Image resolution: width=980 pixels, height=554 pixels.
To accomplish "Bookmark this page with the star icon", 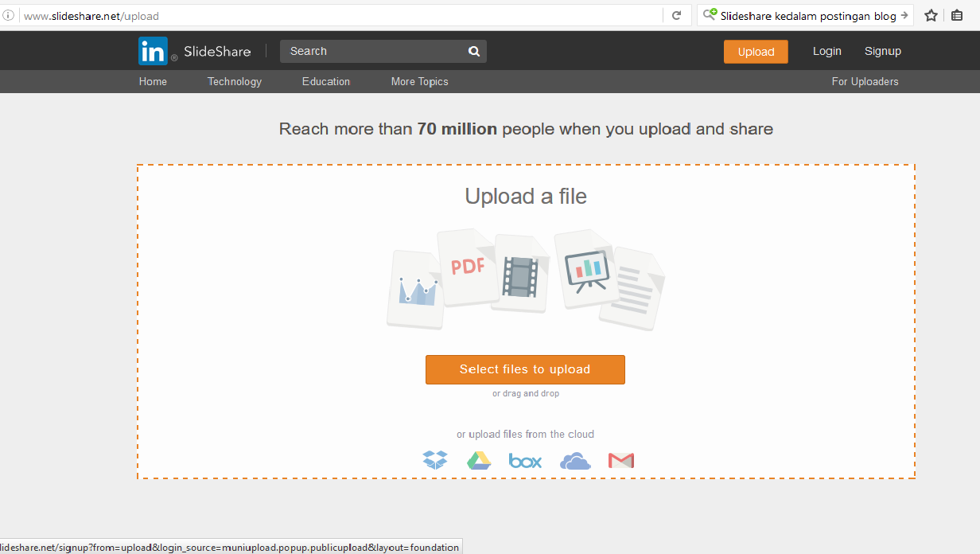I will pos(931,15).
